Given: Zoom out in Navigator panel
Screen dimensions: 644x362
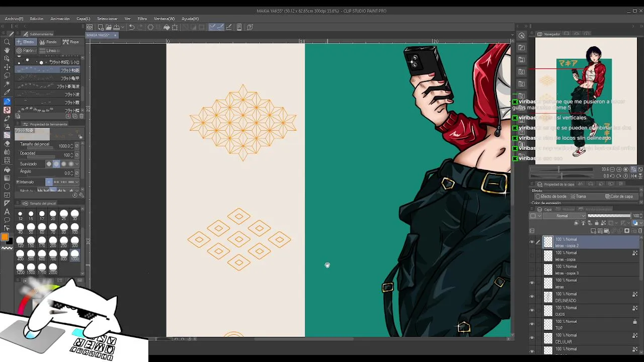Looking at the screenshot, I should tap(612, 169).
